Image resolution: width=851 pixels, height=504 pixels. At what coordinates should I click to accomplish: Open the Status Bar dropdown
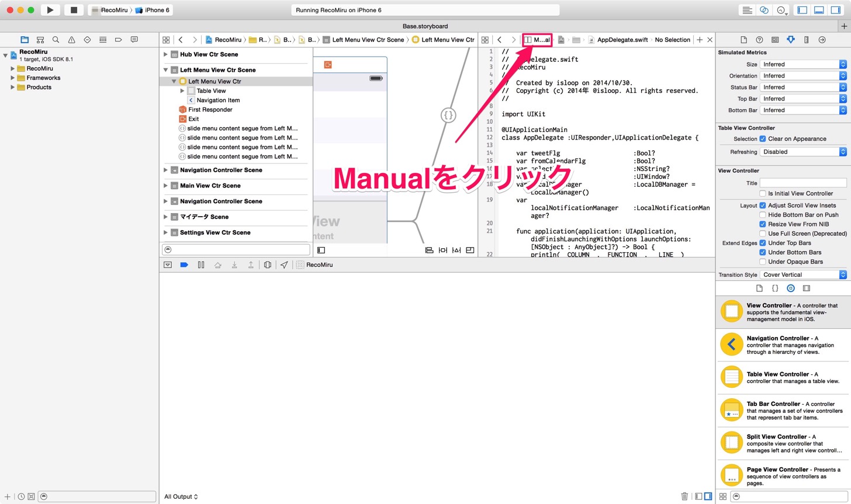pyautogui.click(x=803, y=87)
